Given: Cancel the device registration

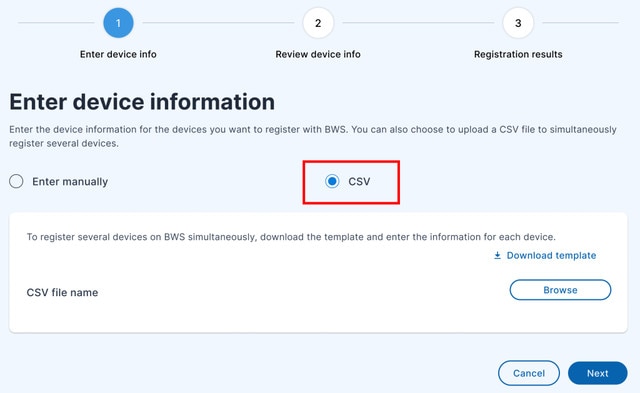Looking at the screenshot, I should pos(529,373).
